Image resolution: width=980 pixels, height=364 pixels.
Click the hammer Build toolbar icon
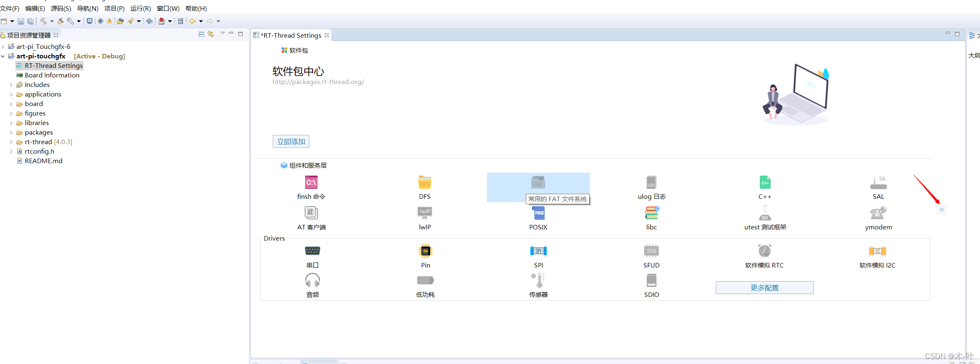coord(43,21)
